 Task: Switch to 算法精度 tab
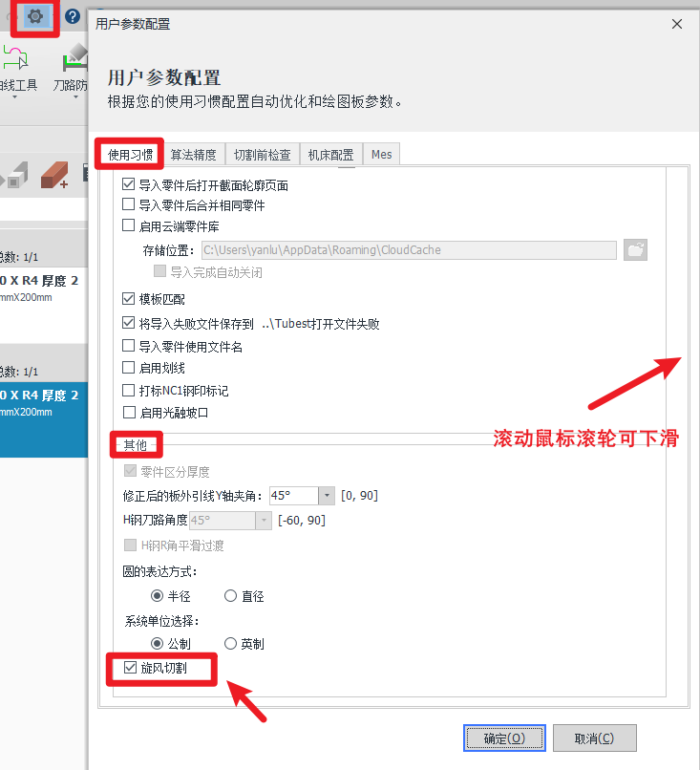pyautogui.click(x=194, y=155)
